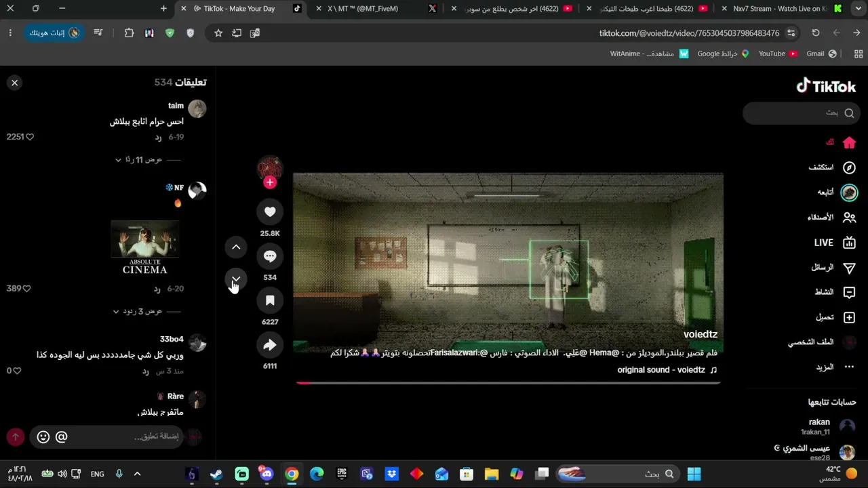Viewport: 868px width, 488px height.
Task: Bookmark this page with the star icon
Action: click(x=218, y=33)
